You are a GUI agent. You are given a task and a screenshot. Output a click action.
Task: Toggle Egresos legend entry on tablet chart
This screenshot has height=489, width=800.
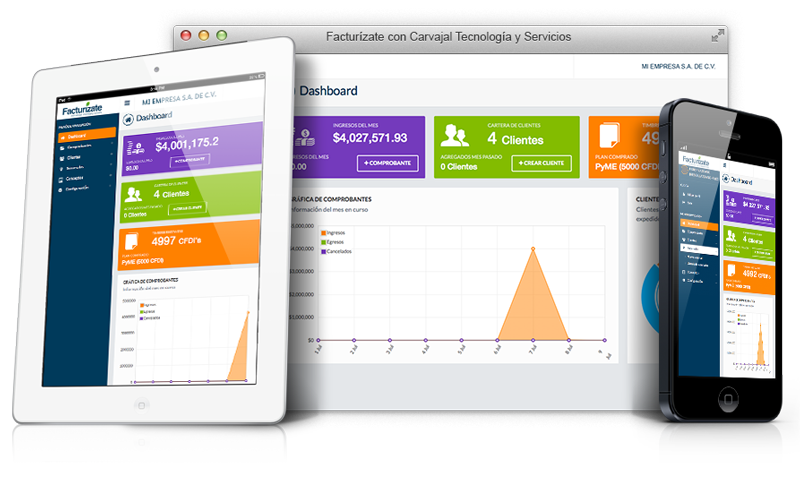point(147,311)
